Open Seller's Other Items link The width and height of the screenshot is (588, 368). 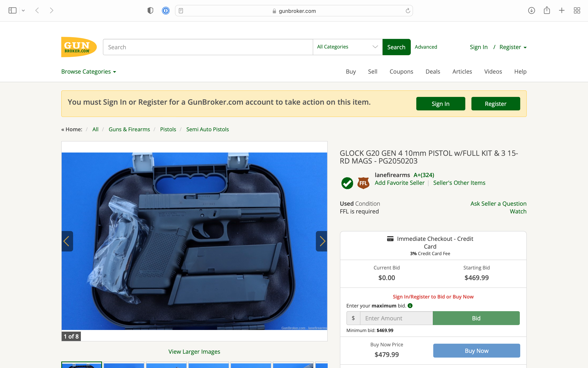point(459,183)
